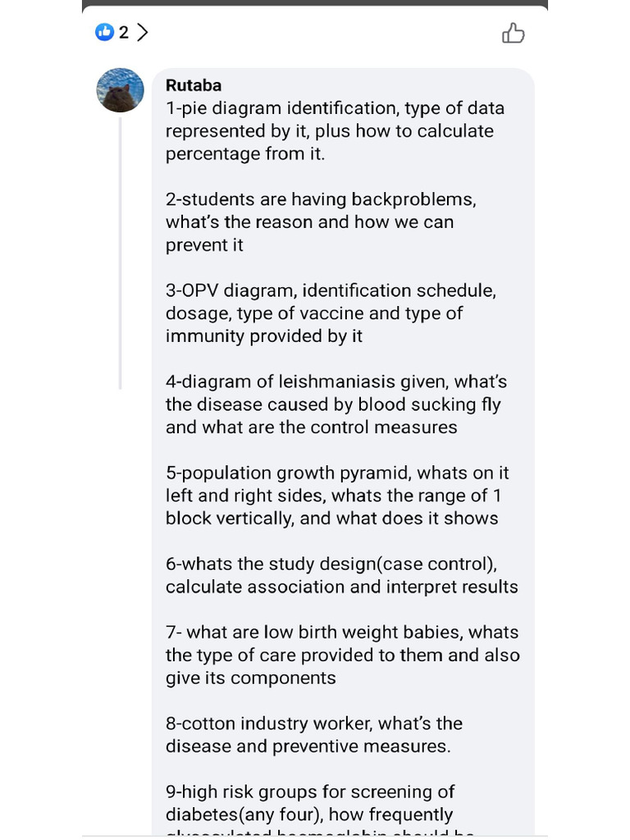
Task: Select the low birth weight babies paragraph
Action: pyautogui.click(x=342, y=655)
